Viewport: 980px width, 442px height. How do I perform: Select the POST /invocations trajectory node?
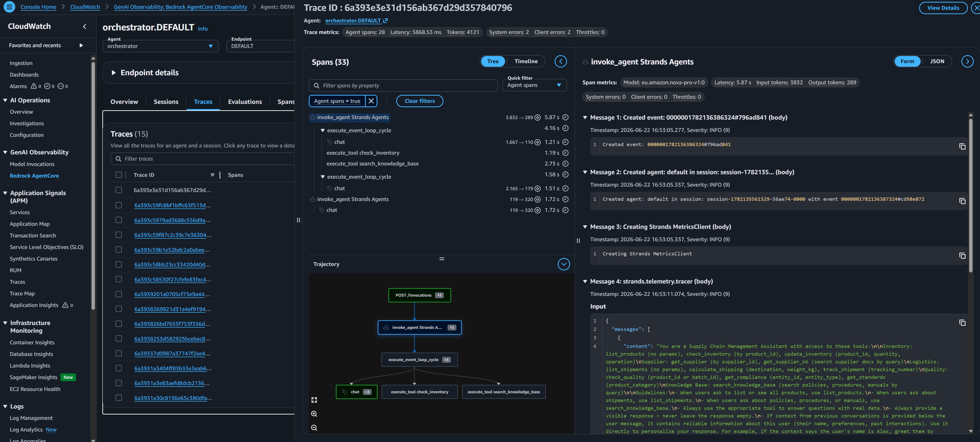click(x=420, y=295)
